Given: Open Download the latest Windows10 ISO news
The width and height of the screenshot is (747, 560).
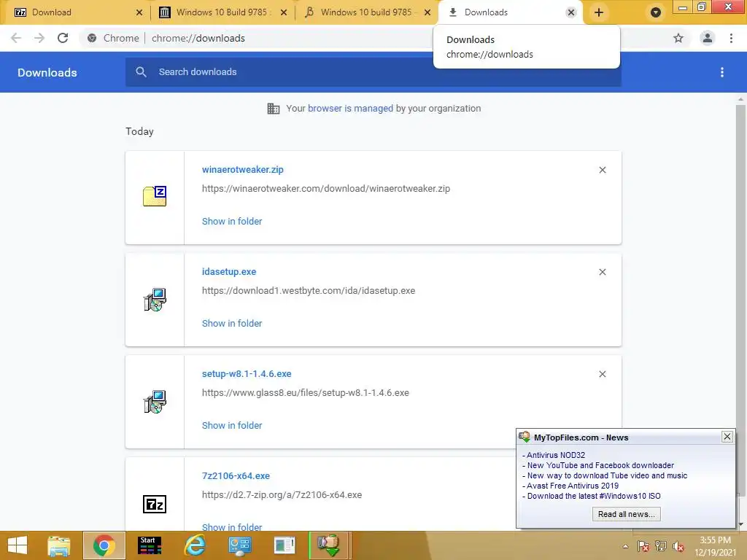Looking at the screenshot, I should click(594, 496).
